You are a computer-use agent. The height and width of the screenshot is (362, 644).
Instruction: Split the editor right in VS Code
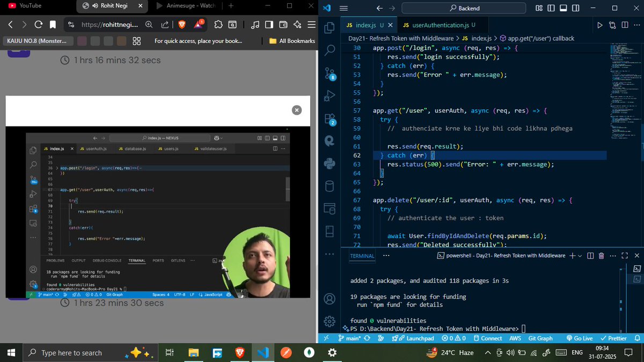pyautogui.click(x=625, y=25)
